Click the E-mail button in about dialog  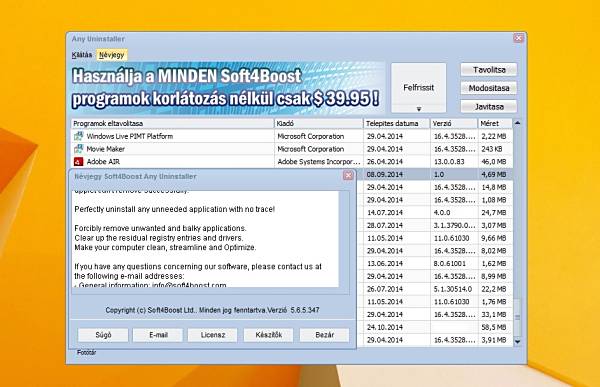158,335
